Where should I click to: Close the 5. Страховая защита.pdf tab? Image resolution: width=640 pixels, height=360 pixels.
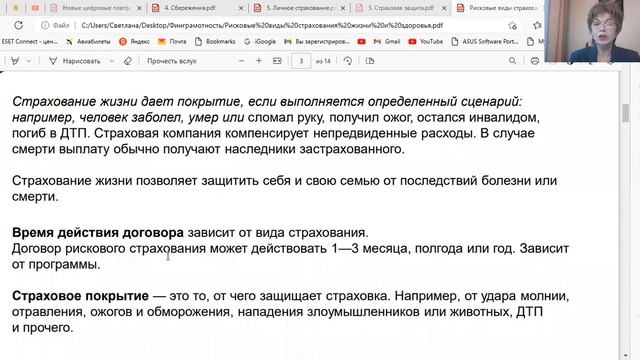pyautogui.click(x=444, y=8)
